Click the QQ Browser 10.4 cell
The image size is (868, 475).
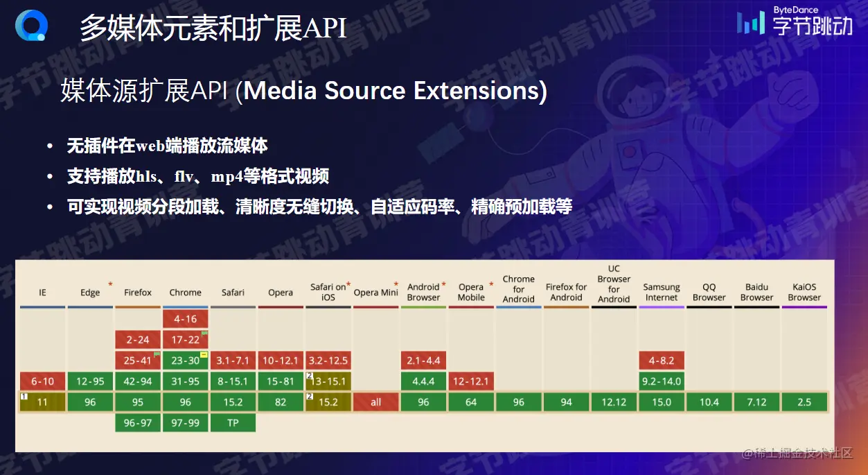(x=709, y=402)
